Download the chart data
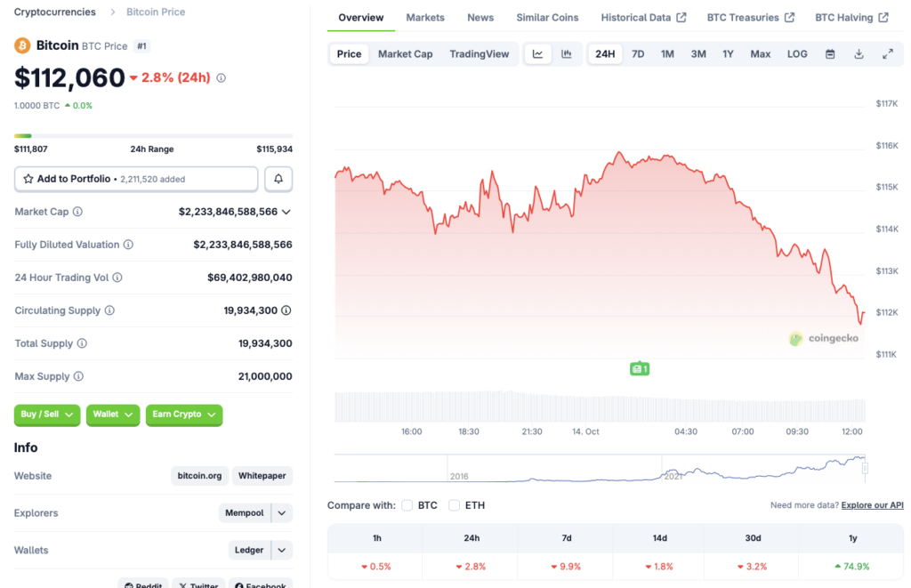911x588 pixels. point(859,54)
